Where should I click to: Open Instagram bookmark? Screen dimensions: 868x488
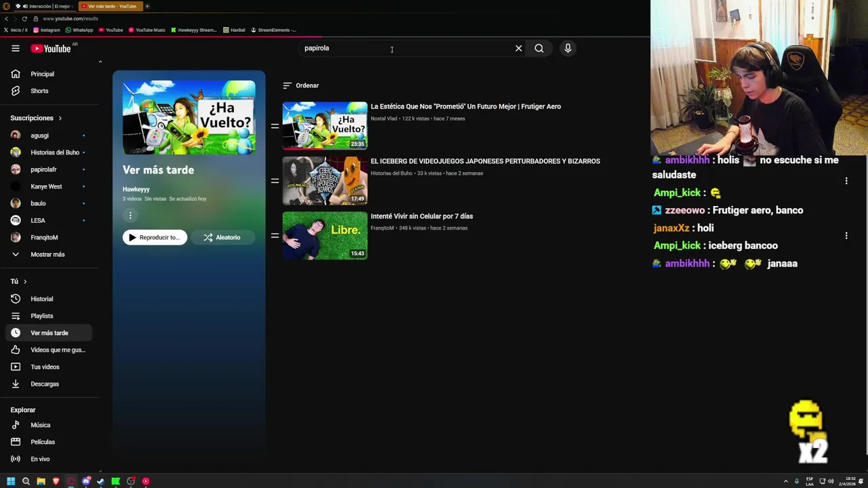[47, 30]
